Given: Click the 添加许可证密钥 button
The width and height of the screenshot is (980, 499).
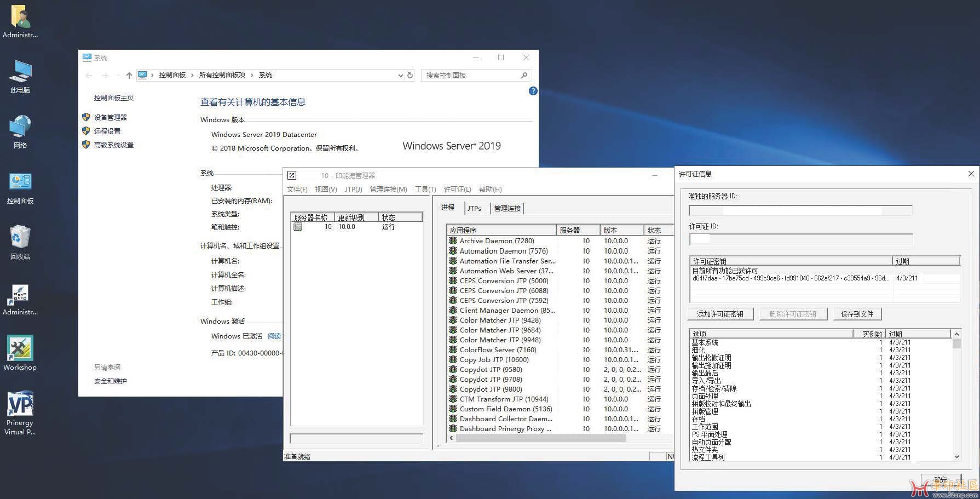Looking at the screenshot, I should click(x=720, y=314).
